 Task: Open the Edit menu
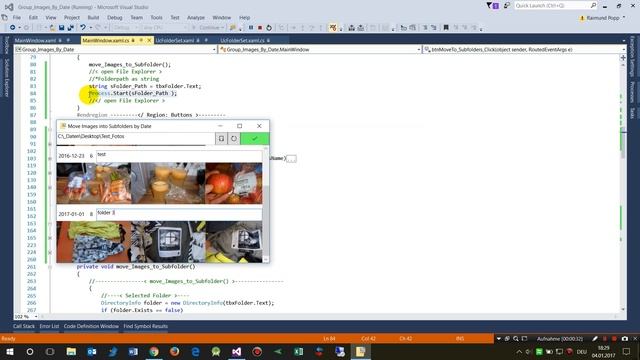[x=33, y=18]
